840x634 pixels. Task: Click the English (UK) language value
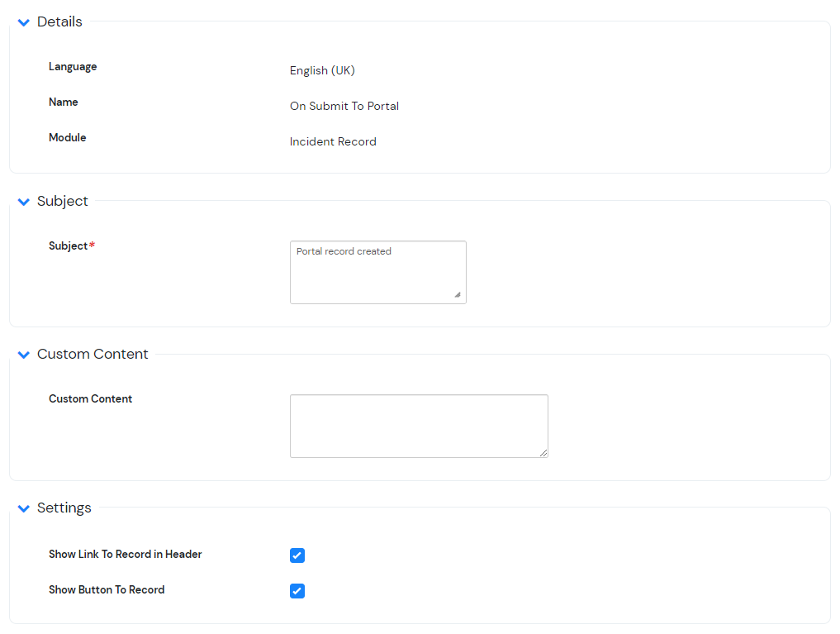pos(322,70)
